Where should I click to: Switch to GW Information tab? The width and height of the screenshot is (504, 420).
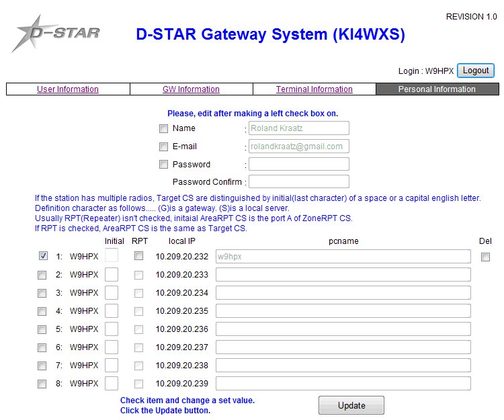[191, 89]
